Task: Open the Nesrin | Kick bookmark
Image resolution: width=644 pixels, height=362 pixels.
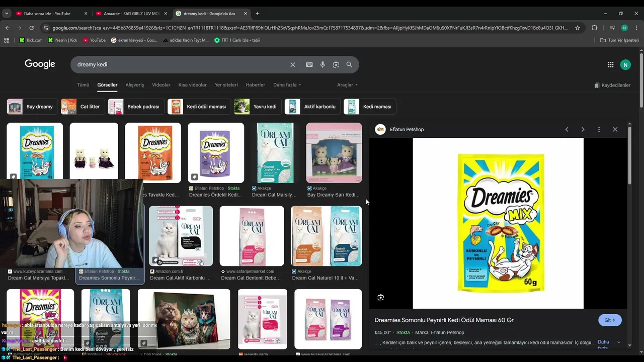Action: click(x=63, y=40)
